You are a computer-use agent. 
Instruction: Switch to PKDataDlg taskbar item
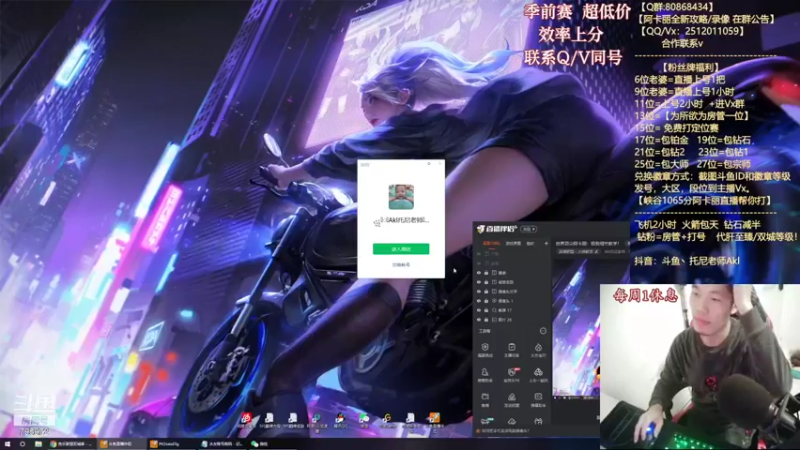172,444
